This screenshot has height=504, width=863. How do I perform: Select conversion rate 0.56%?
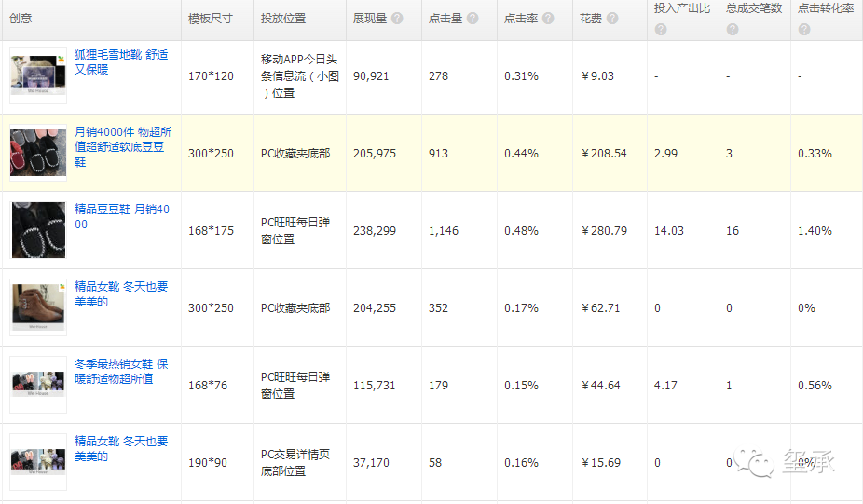[815, 385]
